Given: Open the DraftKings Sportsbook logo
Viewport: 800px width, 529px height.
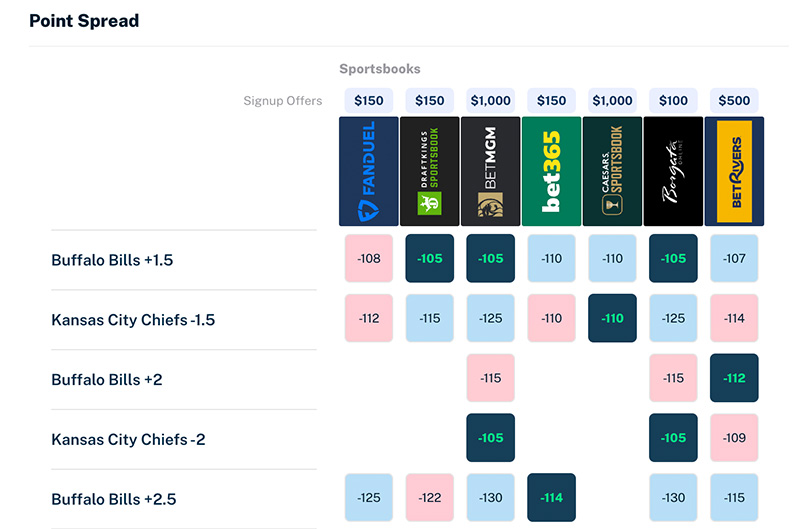Looking at the screenshot, I should pos(430,171).
